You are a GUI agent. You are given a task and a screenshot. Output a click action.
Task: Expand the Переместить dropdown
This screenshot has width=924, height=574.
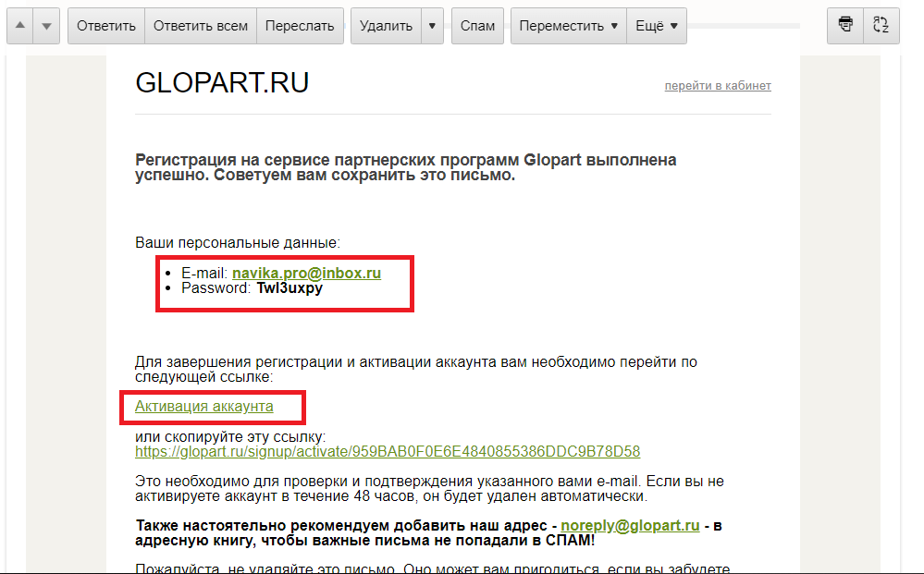pos(569,26)
